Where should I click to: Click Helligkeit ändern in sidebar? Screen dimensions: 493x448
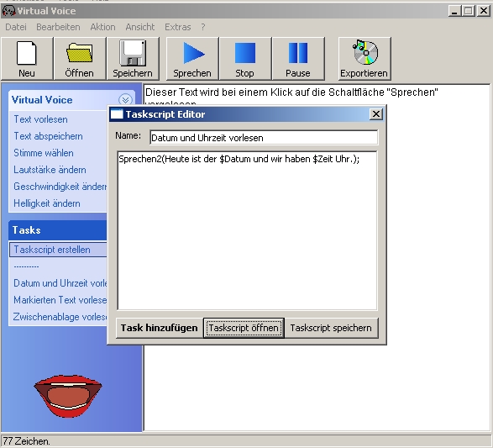click(47, 203)
